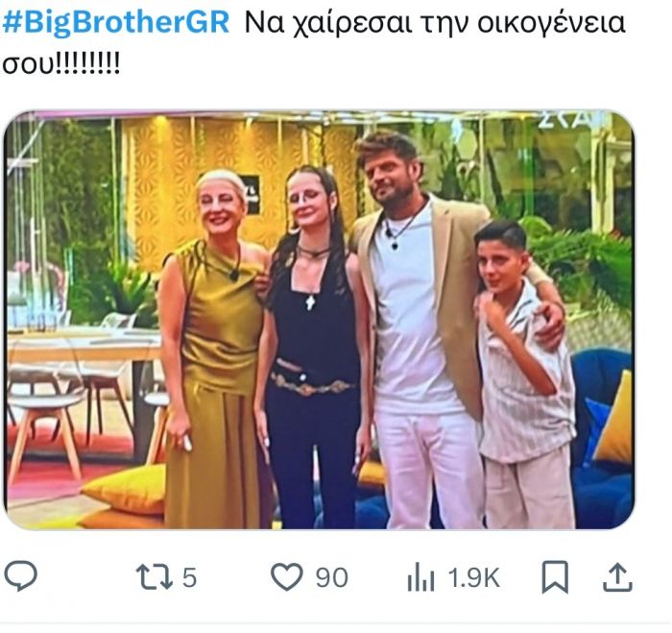The height and width of the screenshot is (633, 672).
Task: Click the retweet count 5
Action: click(189, 577)
